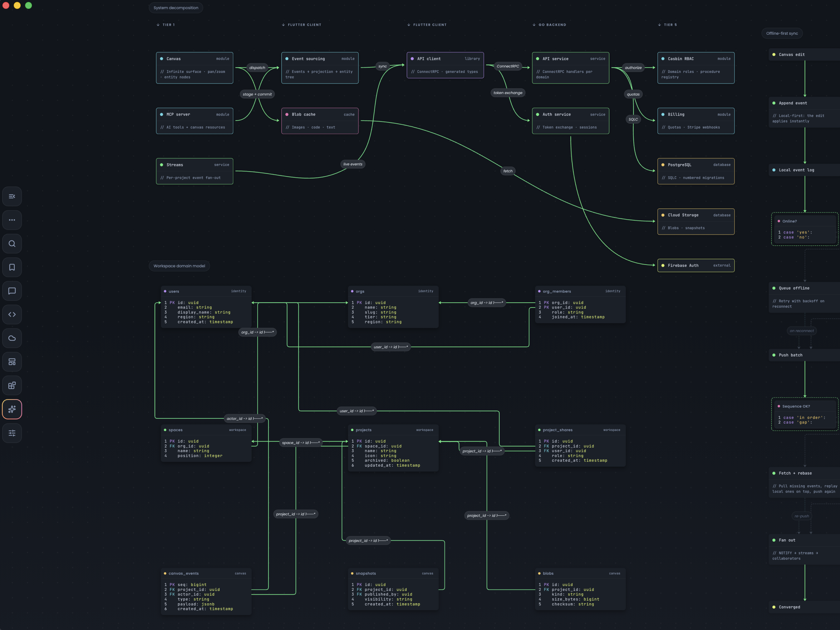The height and width of the screenshot is (630, 840).
Task: Select the Canvas module node
Action: tap(194, 68)
